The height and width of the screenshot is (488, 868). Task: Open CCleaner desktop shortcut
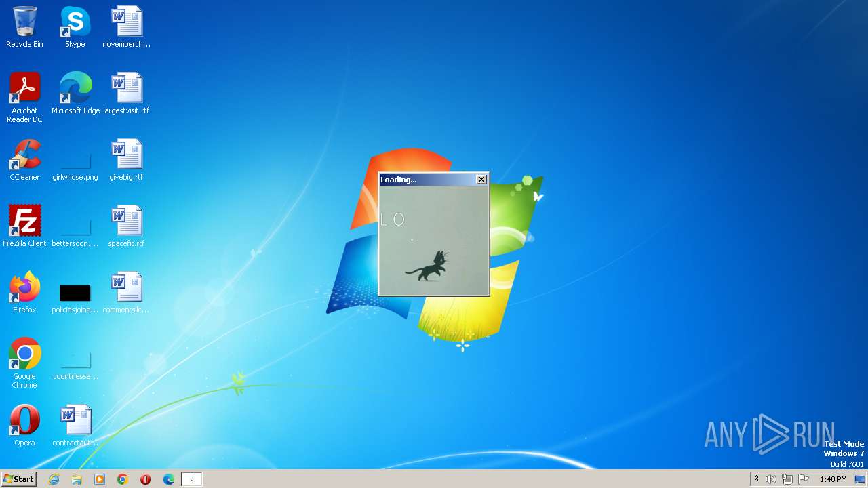click(x=24, y=160)
